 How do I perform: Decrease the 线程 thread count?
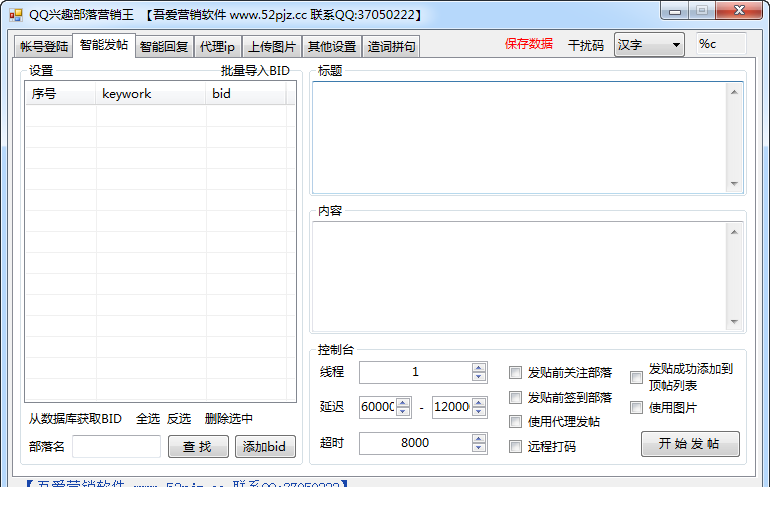pyautogui.click(x=479, y=377)
